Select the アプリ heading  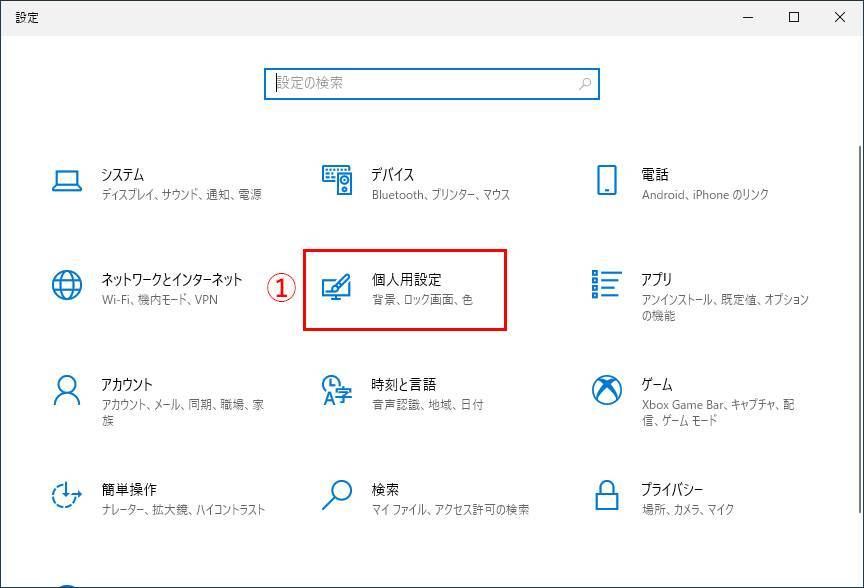point(656,279)
